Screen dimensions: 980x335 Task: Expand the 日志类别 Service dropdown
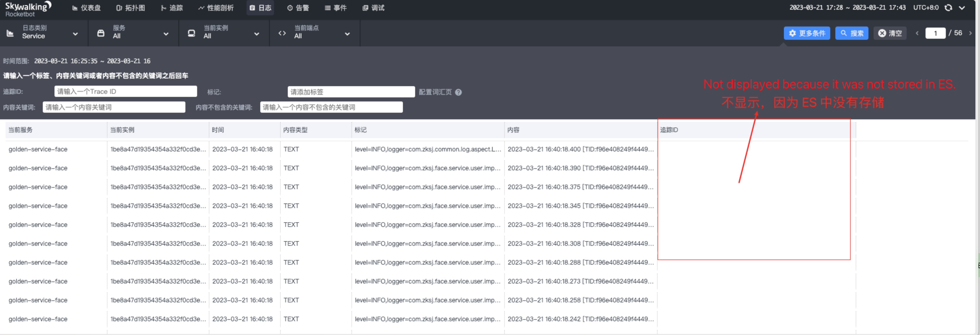point(75,34)
